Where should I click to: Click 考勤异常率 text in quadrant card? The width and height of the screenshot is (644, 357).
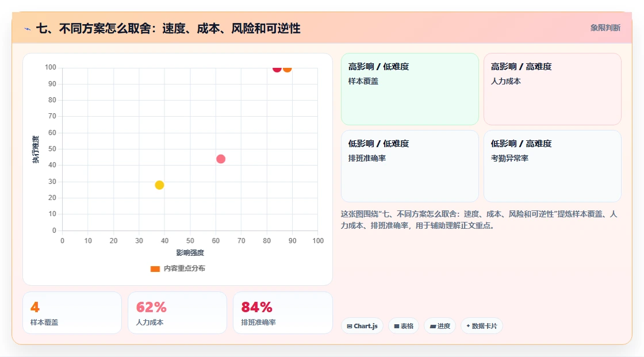[509, 158]
